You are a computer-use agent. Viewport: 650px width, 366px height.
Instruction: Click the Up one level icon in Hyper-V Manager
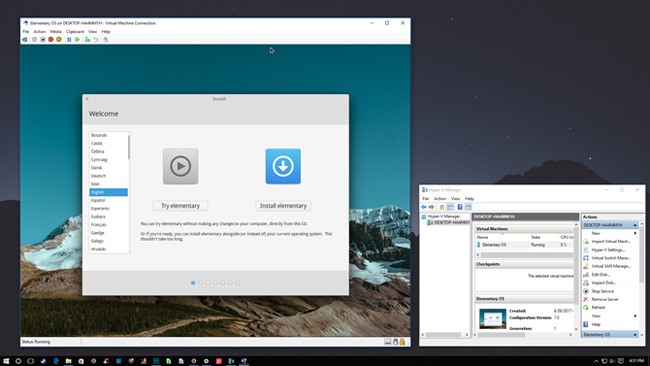tap(442, 207)
